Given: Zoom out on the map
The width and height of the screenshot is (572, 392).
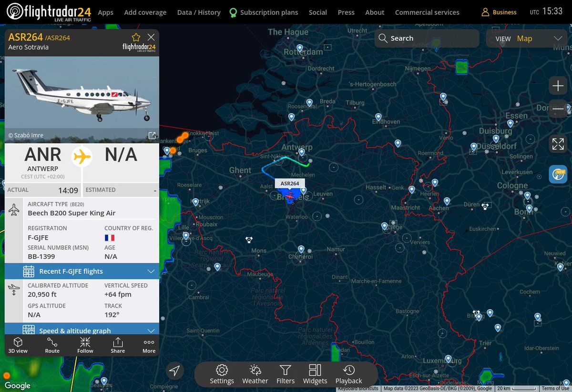Looking at the screenshot, I should (x=558, y=109).
